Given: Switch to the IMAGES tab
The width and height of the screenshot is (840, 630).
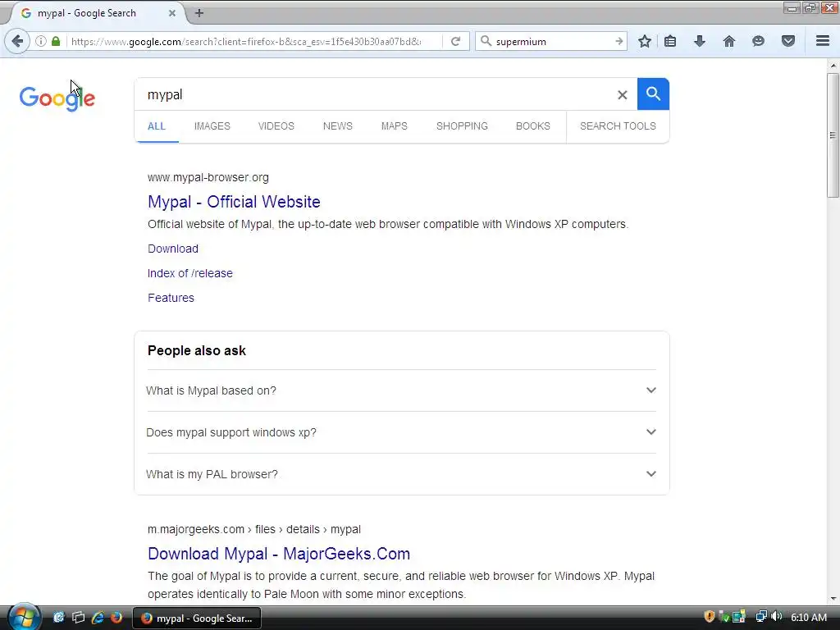Looking at the screenshot, I should [x=212, y=126].
